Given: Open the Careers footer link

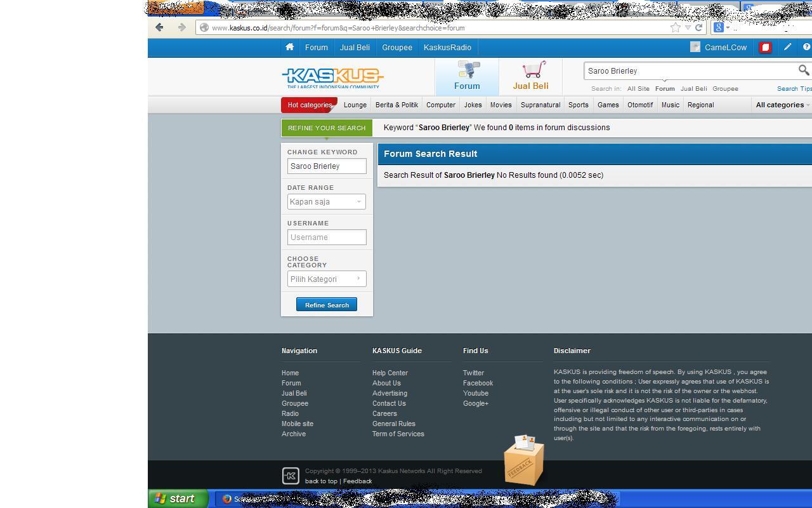Looking at the screenshot, I should pos(384,413).
